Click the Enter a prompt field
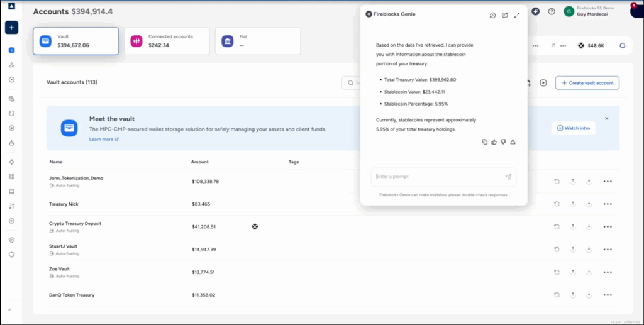 (437, 177)
